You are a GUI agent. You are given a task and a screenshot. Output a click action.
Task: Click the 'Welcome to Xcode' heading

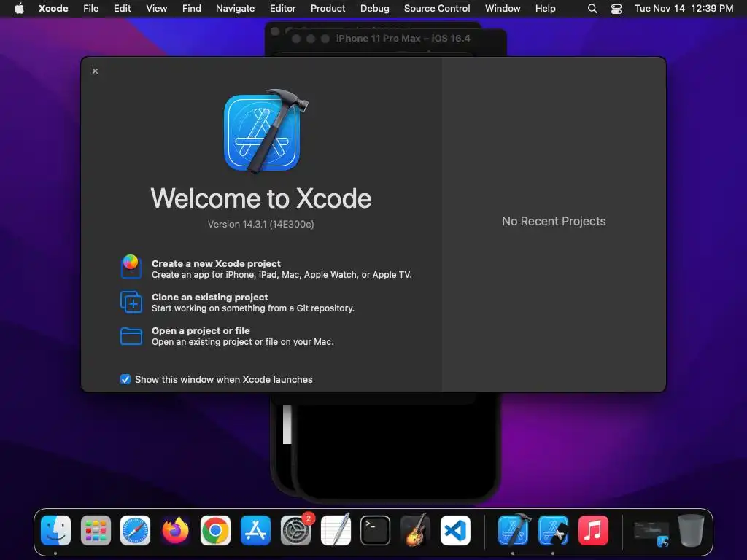coord(261,198)
